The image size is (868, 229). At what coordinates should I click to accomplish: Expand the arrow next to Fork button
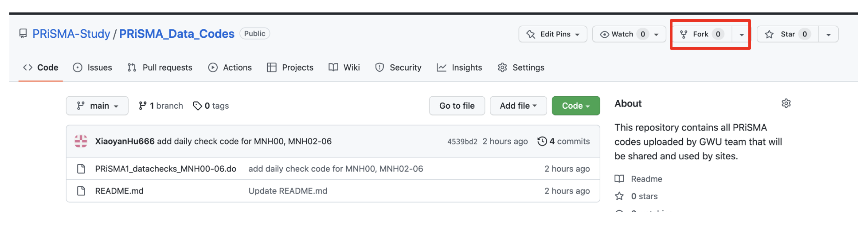click(741, 34)
